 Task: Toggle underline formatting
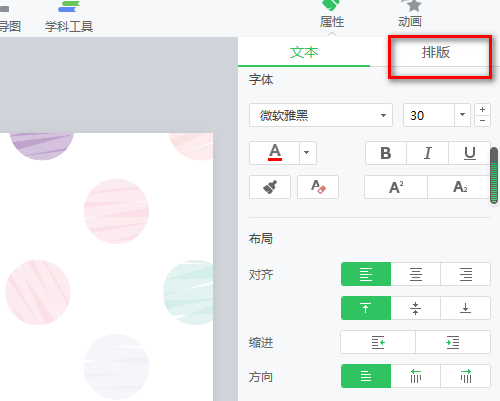pyautogui.click(x=469, y=153)
